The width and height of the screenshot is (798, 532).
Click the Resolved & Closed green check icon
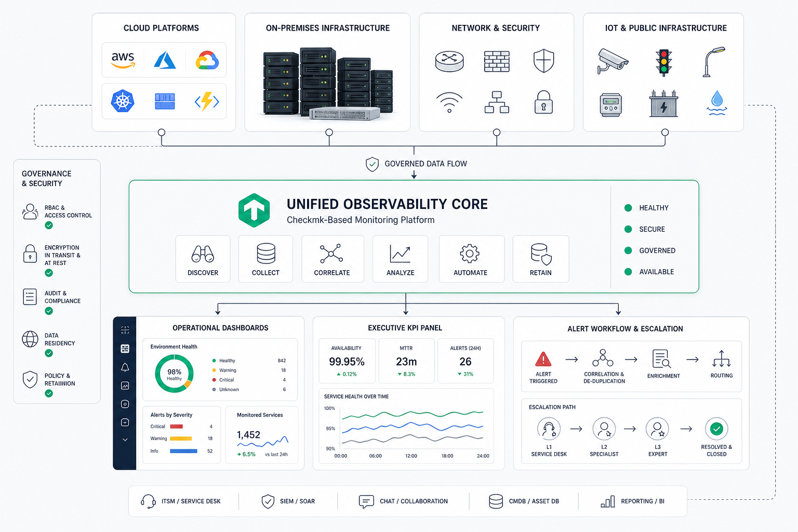pos(716,429)
